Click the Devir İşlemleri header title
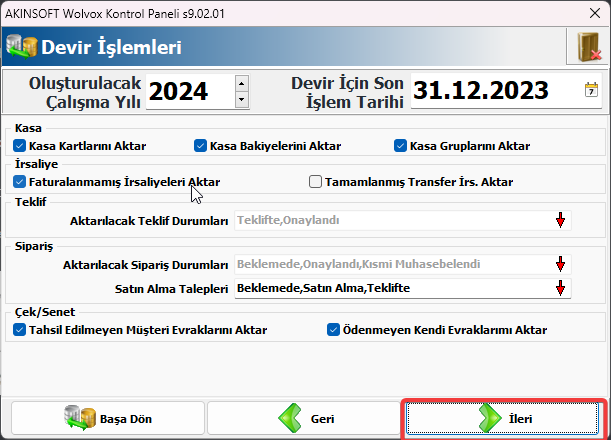 [111, 47]
